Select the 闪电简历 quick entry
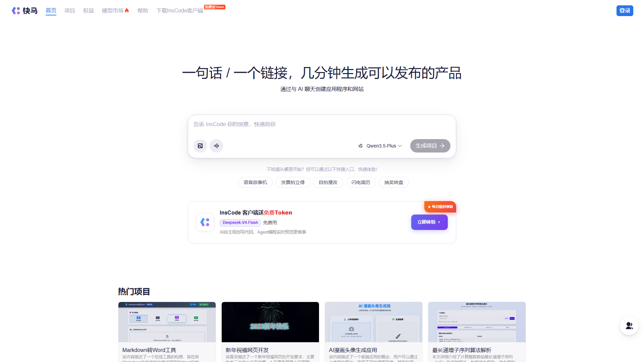Image resolution: width=644 pixels, height=362 pixels. coord(361,182)
